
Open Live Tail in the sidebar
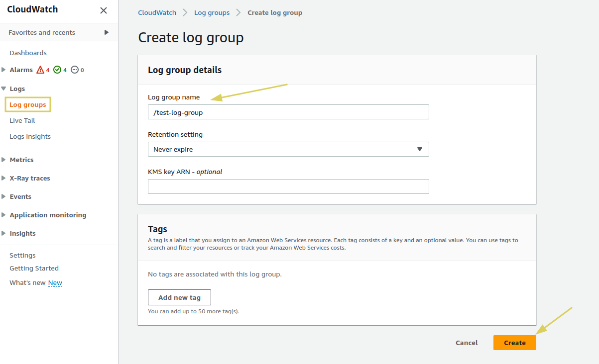click(22, 120)
